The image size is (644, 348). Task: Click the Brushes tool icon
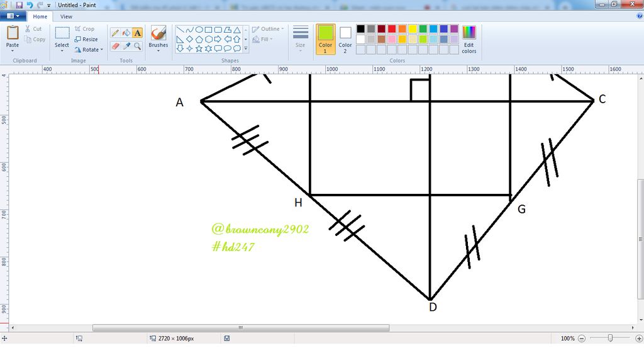click(x=158, y=33)
